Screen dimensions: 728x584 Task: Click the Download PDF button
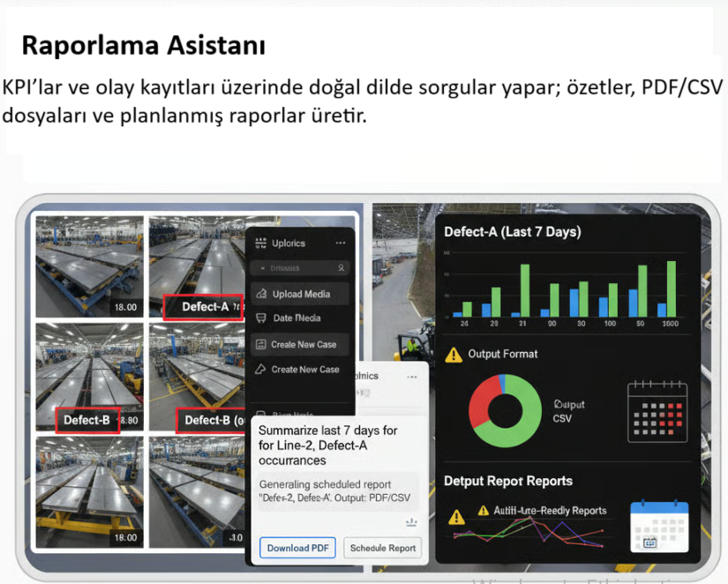coord(297,548)
